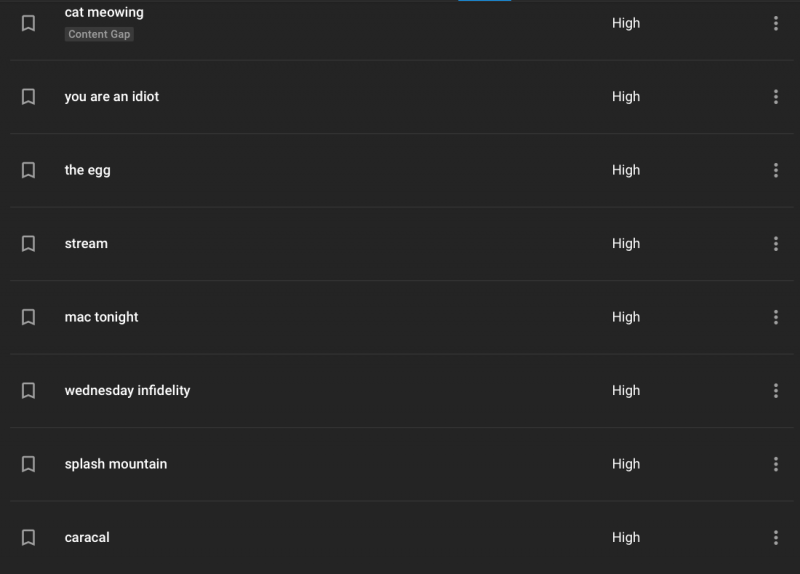
Task: Open the kebab menu for 'mac tonight'
Action: click(776, 317)
